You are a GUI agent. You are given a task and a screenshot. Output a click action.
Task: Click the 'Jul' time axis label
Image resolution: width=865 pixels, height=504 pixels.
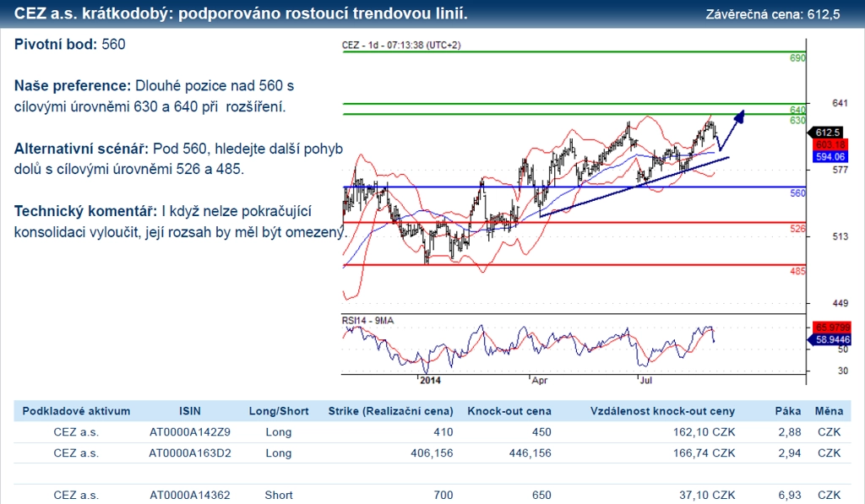645,381
